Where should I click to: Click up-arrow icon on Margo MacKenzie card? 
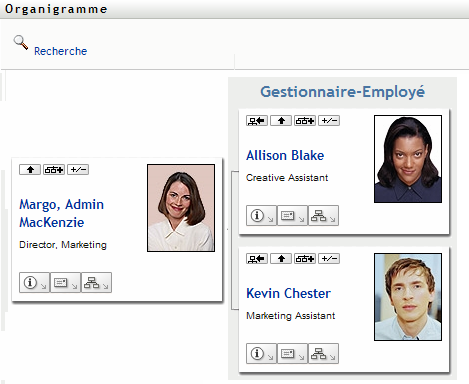click(x=30, y=170)
